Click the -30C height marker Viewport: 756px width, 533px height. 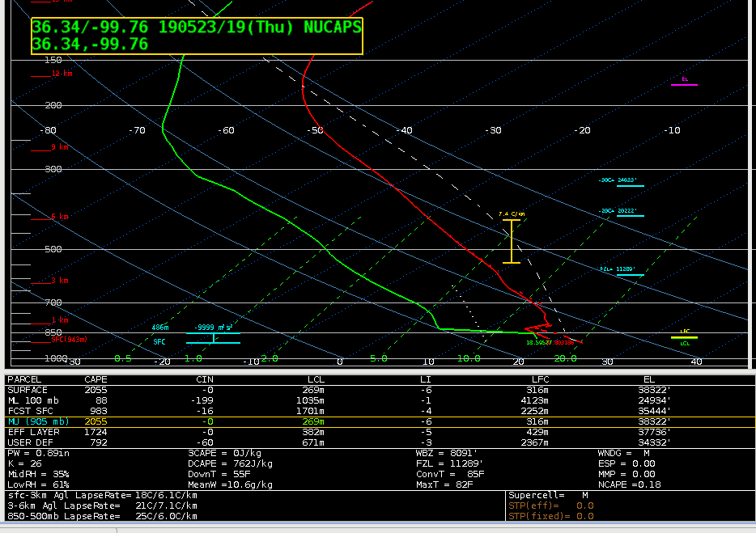click(620, 184)
